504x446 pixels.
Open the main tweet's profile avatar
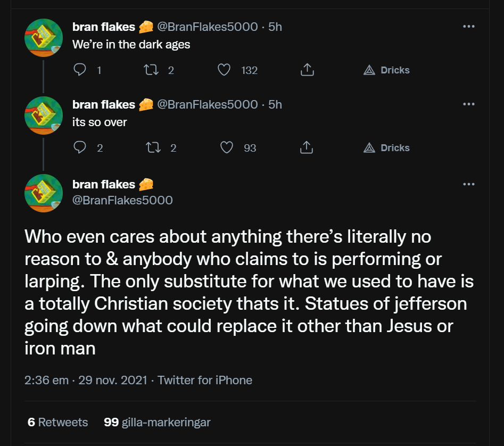point(44,193)
